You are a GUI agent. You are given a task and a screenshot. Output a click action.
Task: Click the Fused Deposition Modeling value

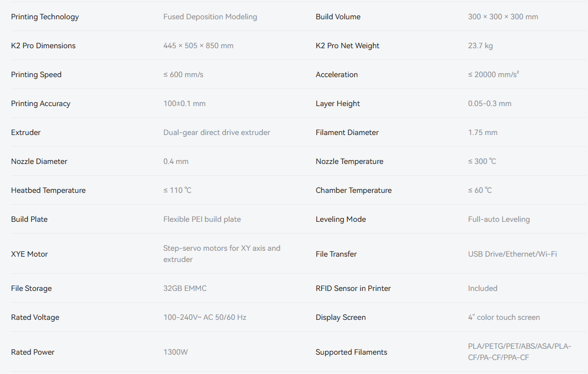coord(210,17)
